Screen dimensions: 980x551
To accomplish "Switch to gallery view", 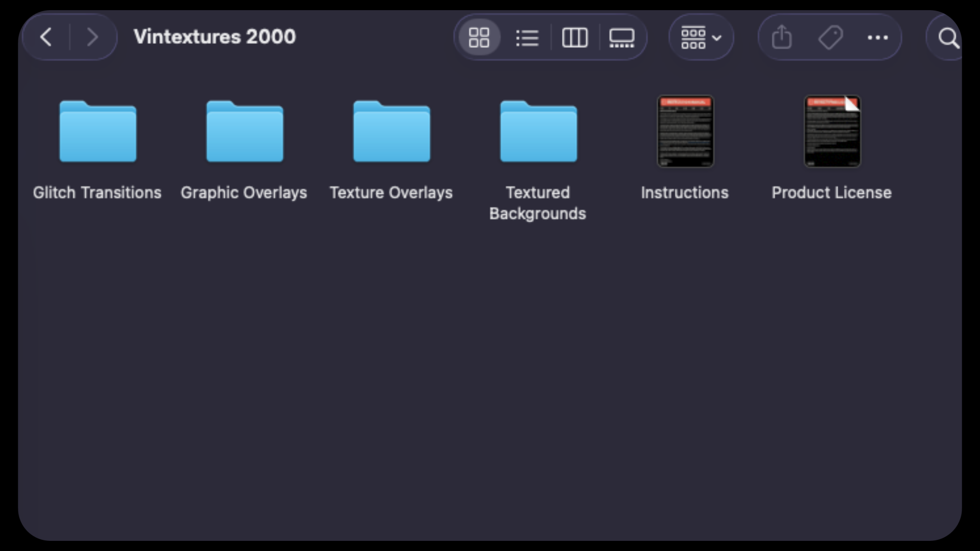I will click(x=622, y=37).
